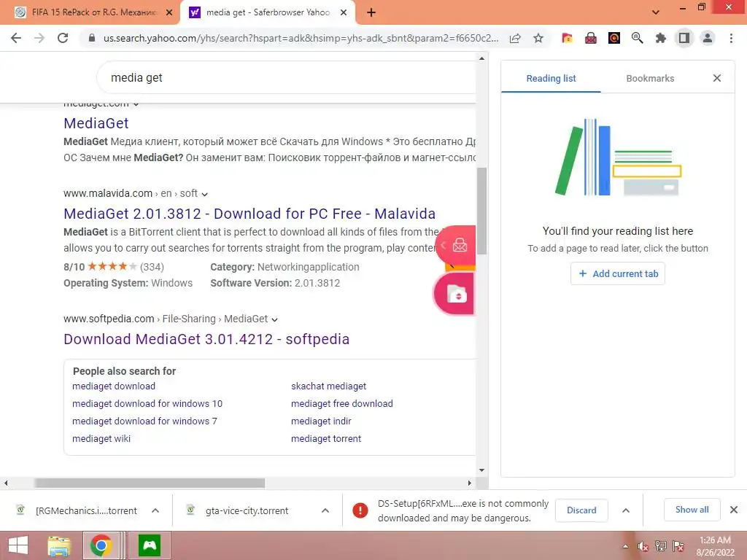
Task: Expand the malavida.com result dropdown arrow
Action: click(205, 194)
